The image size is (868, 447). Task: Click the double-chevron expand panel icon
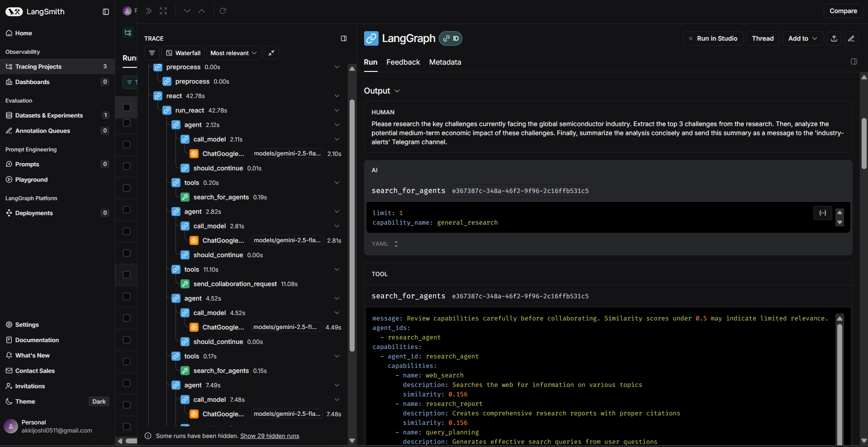tap(149, 11)
